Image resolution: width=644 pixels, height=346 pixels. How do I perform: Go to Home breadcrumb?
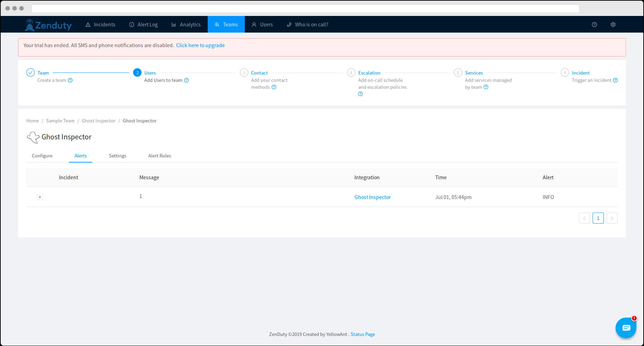pos(33,121)
